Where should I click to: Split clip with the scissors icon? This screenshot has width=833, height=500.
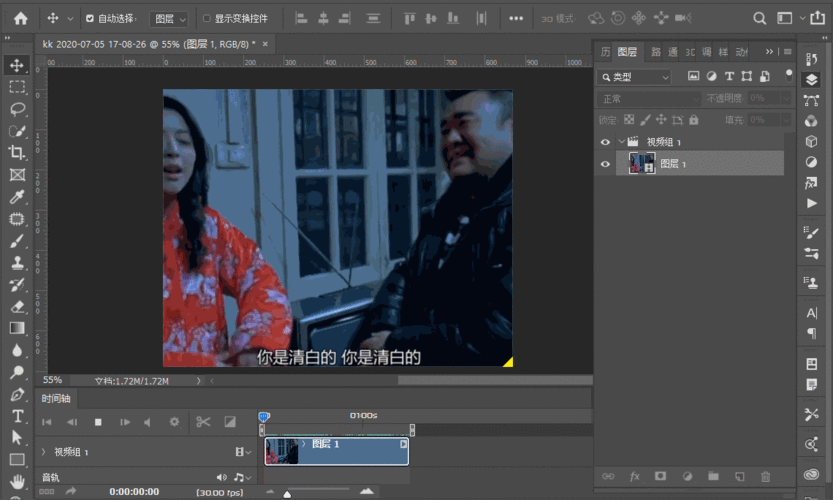pos(203,422)
